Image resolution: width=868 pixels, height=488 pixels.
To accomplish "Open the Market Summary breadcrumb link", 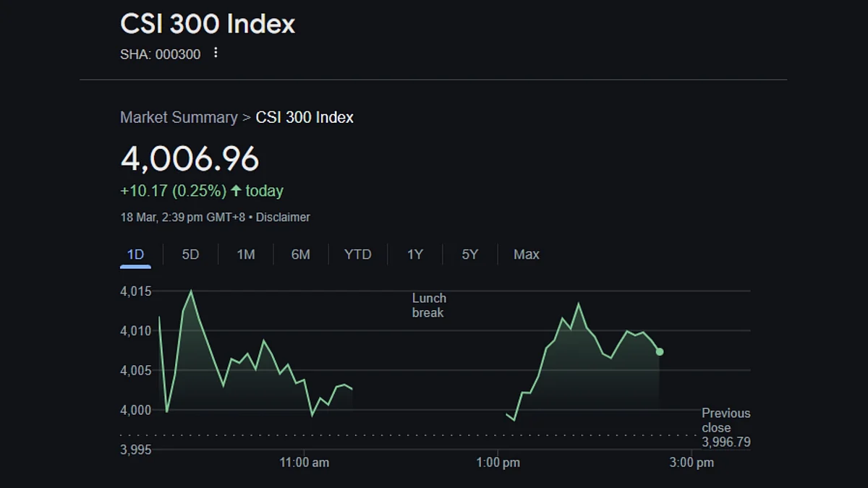I will pyautogui.click(x=179, y=117).
